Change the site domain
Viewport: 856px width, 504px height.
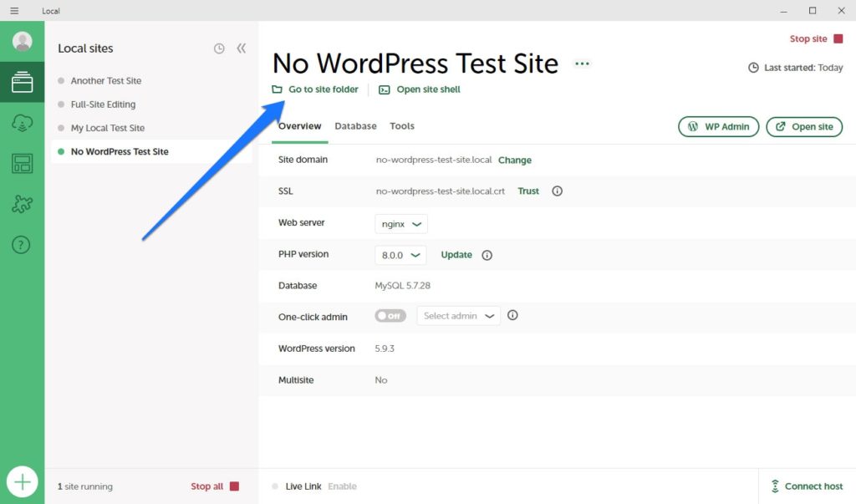515,160
